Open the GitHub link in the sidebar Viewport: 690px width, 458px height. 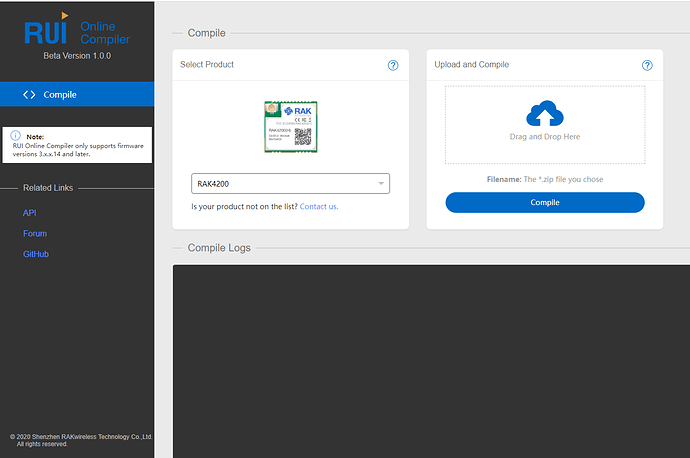pos(36,254)
